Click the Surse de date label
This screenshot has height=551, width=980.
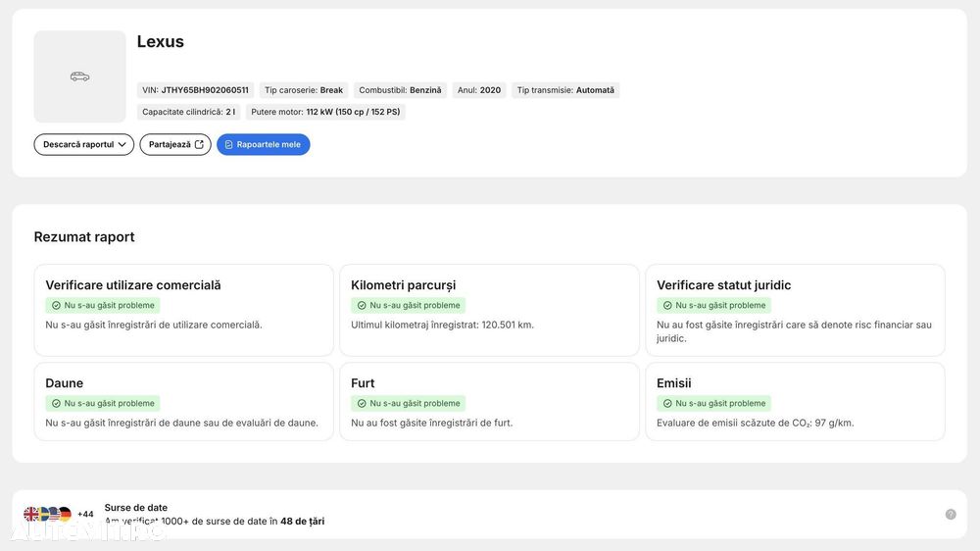click(135, 508)
